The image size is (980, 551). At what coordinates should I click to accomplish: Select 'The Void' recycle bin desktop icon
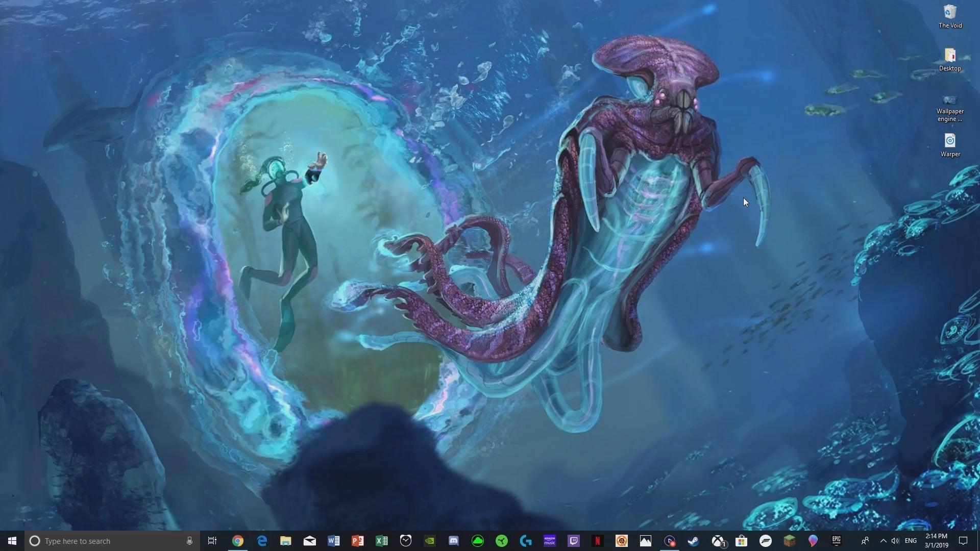click(950, 16)
